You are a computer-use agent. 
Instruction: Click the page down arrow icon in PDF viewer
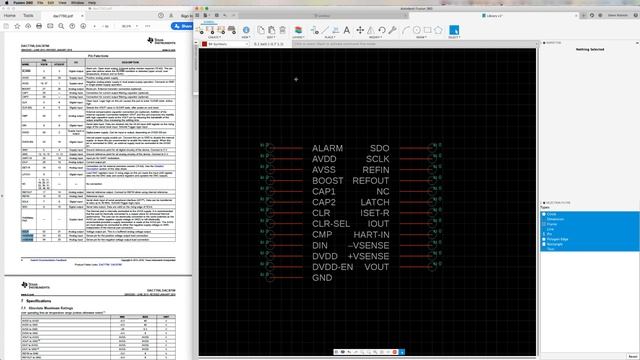pos(83,26)
